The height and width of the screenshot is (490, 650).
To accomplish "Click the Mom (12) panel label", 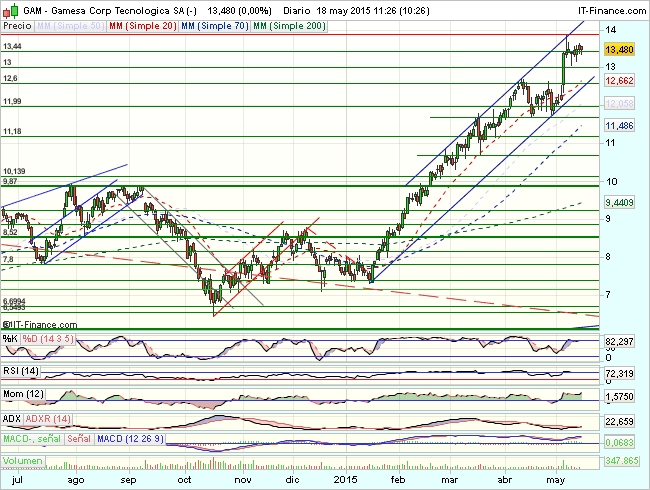I will coord(23,394).
